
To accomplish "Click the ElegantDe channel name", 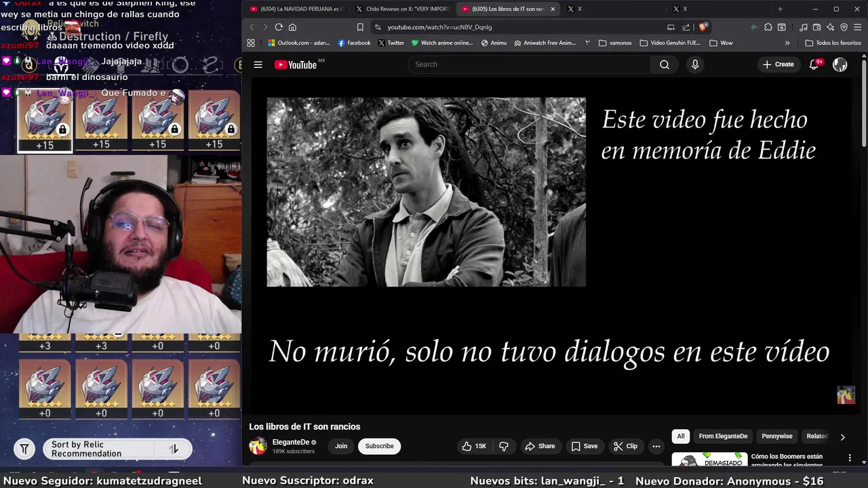I will click(291, 442).
